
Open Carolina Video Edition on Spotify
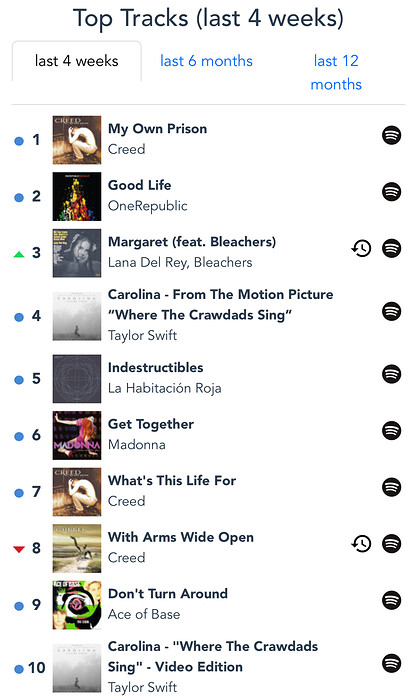point(391,663)
